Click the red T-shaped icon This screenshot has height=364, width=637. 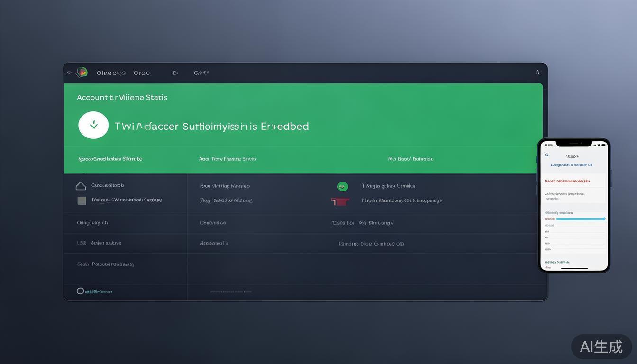coord(340,201)
